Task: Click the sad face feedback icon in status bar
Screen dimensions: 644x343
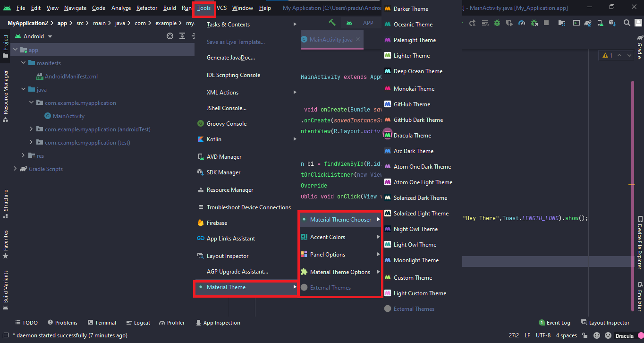Action: click(608, 335)
